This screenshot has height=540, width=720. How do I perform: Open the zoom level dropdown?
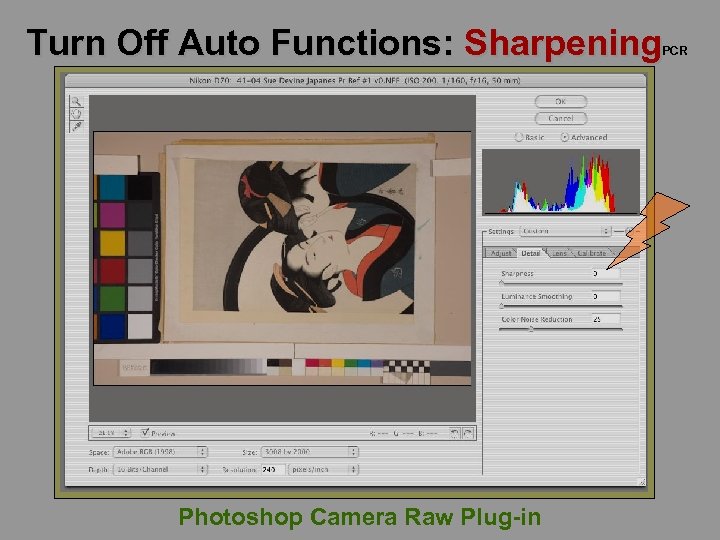coord(111,433)
